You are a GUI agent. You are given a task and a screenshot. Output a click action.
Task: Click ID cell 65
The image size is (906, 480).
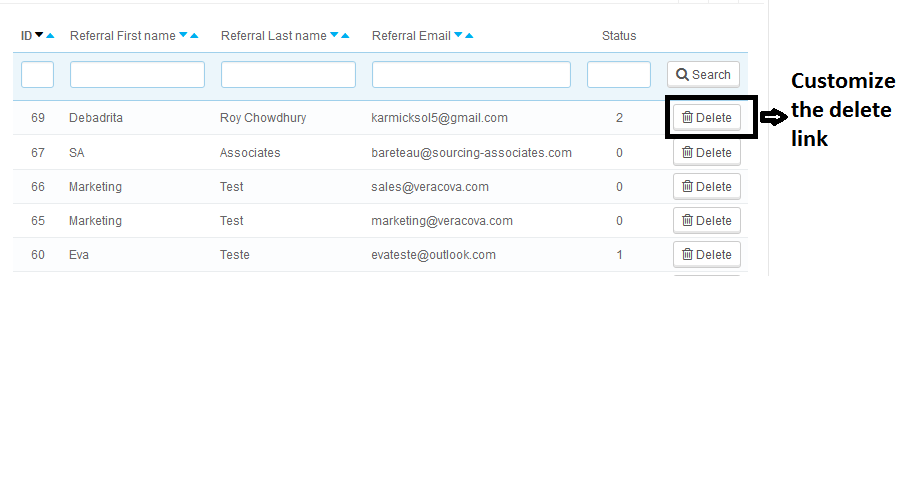(x=38, y=221)
